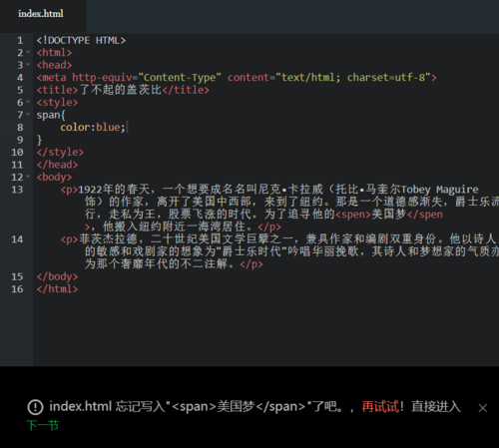499x448 pixels.
Task: Select the index.html tab
Action: 41,14
